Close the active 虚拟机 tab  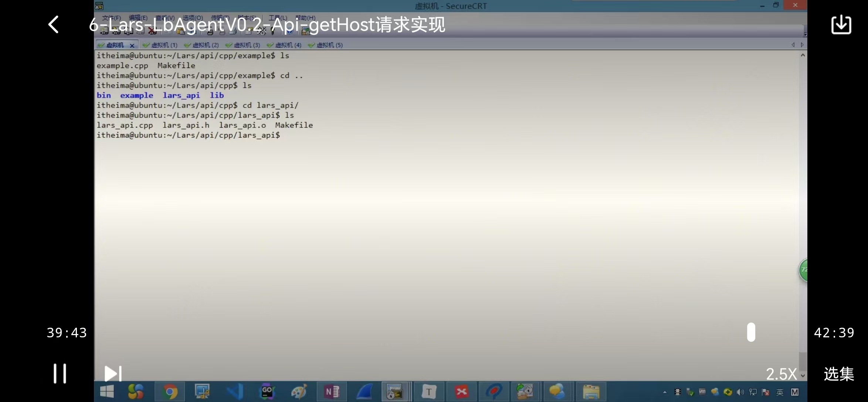pos(132,45)
